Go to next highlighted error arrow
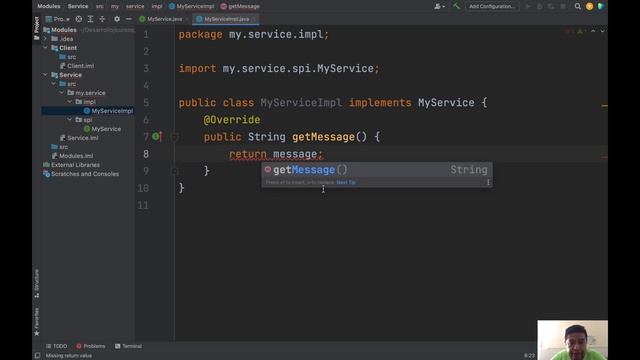Viewport: 640px width, 360px height. tap(602, 31)
